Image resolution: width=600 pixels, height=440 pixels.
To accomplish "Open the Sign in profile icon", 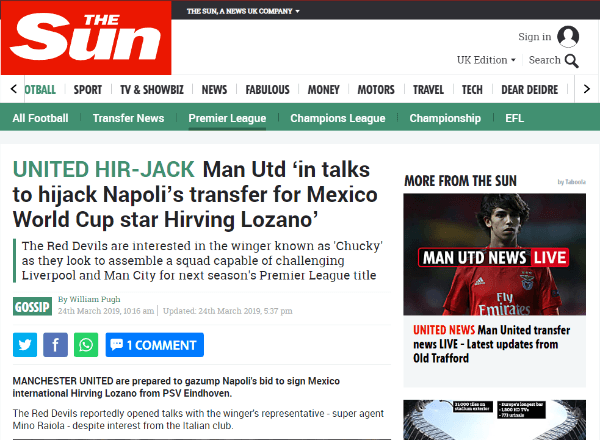I will click(568, 37).
